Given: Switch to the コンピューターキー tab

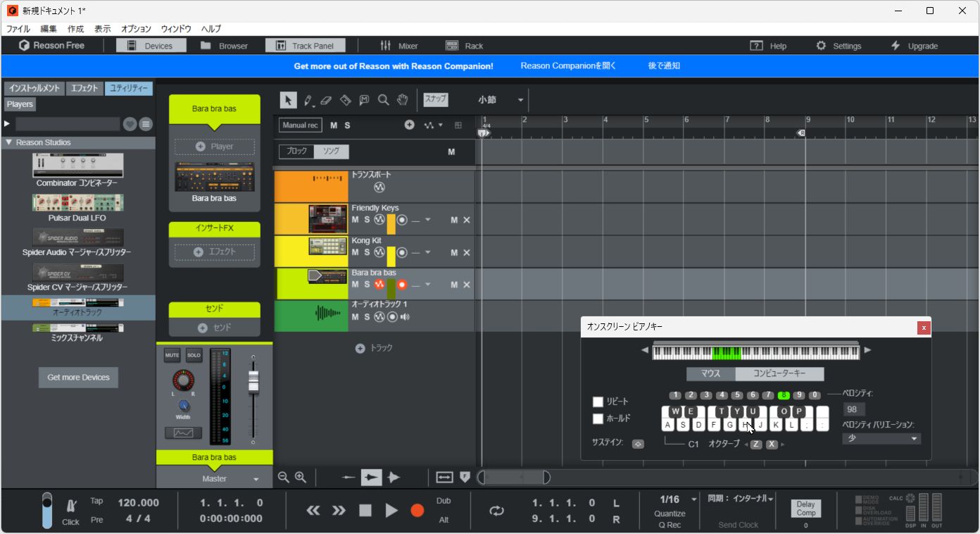Looking at the screenshot, I should [779, 374].
